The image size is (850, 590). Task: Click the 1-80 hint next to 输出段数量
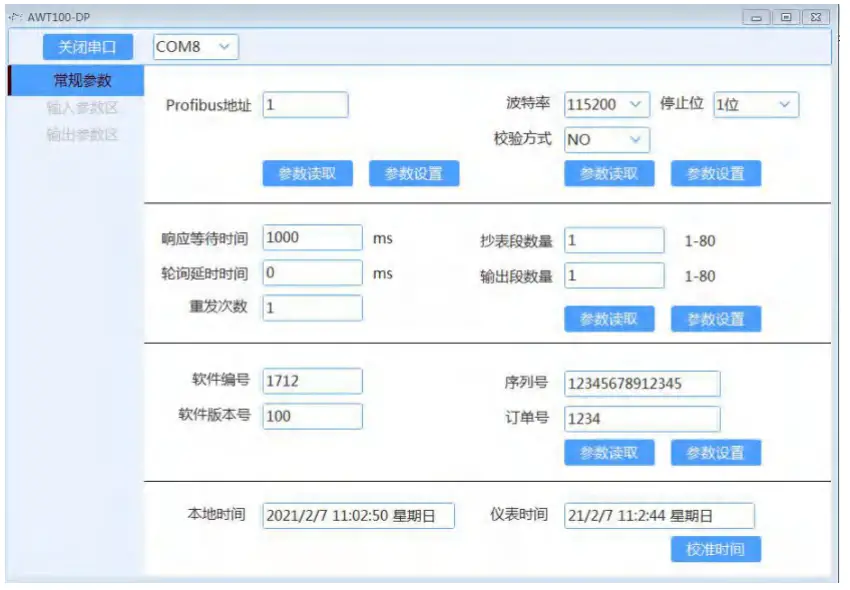(x=700, y=276)
